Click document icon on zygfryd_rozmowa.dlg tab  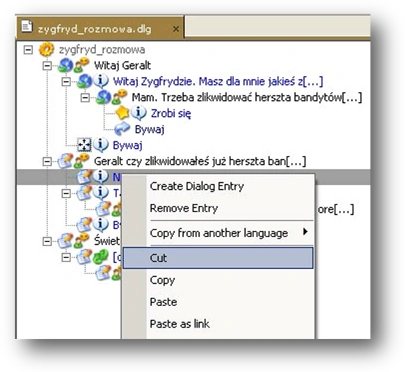point(27,26)
